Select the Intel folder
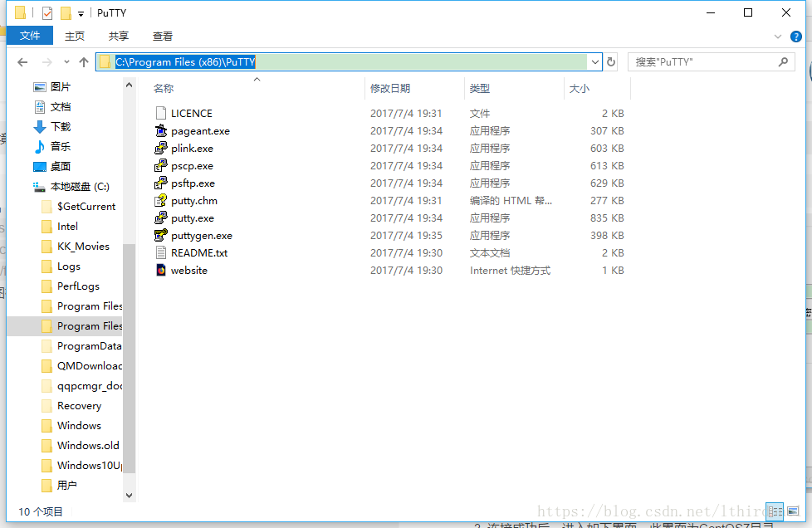 67,226
